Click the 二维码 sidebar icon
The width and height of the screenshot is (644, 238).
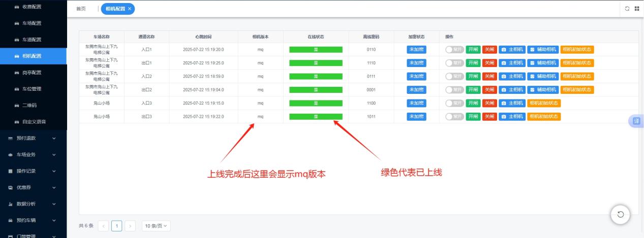pos(17,105)
